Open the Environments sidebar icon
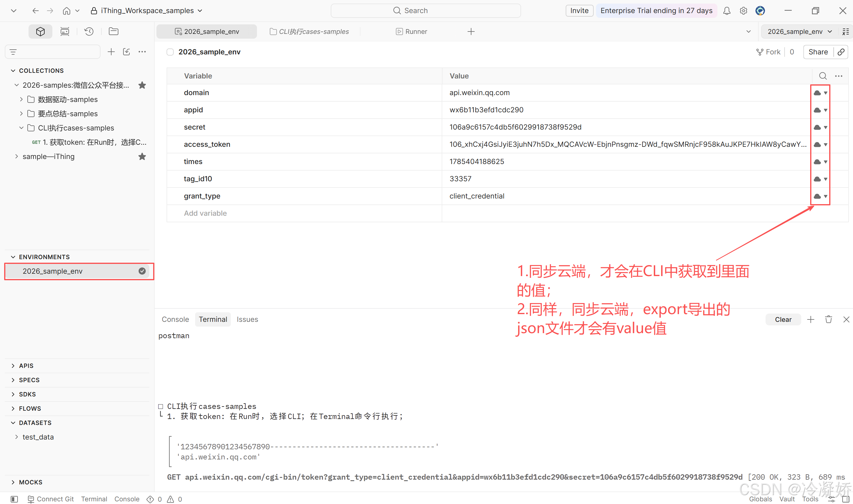Viewport: 853px width, 504px height. (x=65, y=31)
